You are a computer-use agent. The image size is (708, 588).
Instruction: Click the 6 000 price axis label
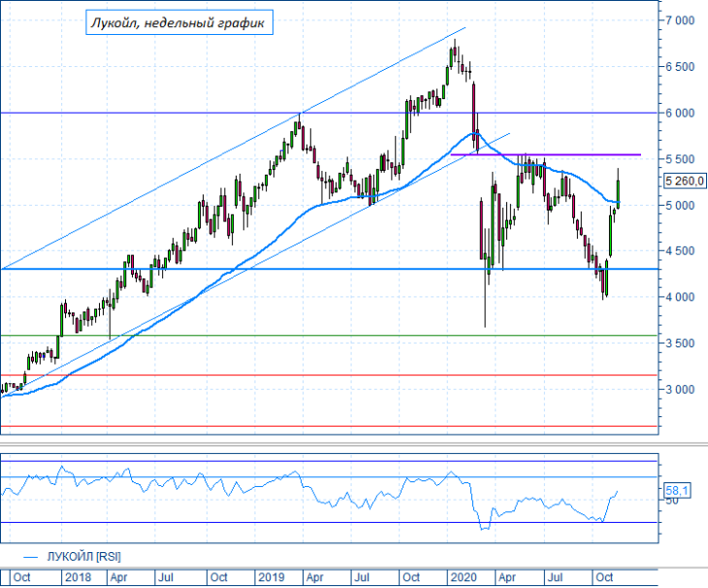tap(680, 113)
